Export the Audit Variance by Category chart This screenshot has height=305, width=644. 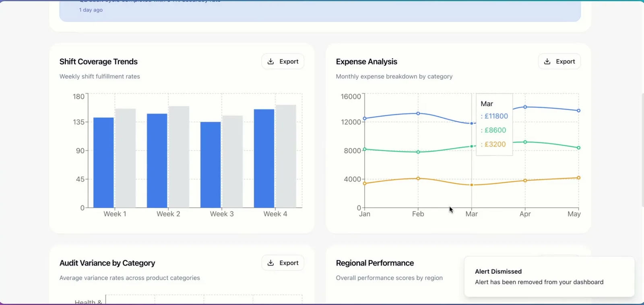pyautogui.click(x=283, y=263)
